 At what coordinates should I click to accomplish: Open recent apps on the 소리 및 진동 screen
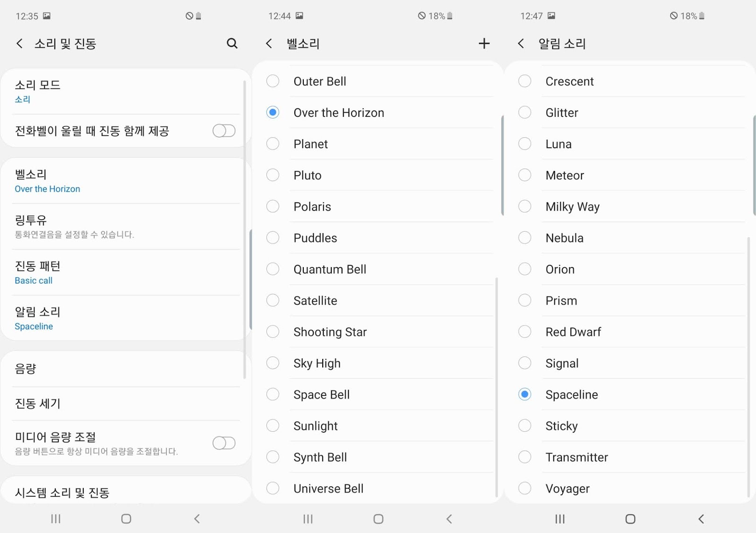[x=56, y=519]
